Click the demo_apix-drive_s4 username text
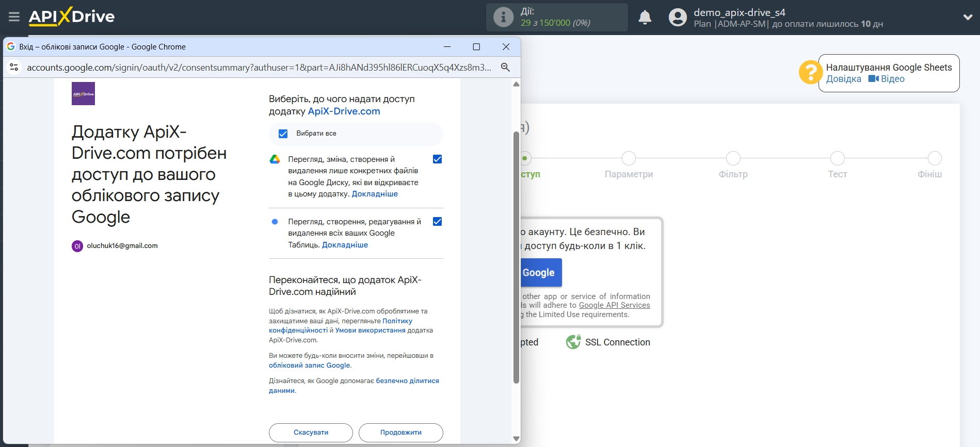Image resolution: width=980 pixels, height=447 pixels. (x=740, y=12)
